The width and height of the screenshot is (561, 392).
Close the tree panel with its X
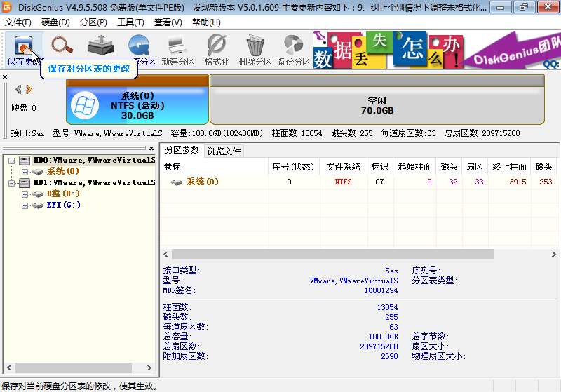[x=151, y=148]
